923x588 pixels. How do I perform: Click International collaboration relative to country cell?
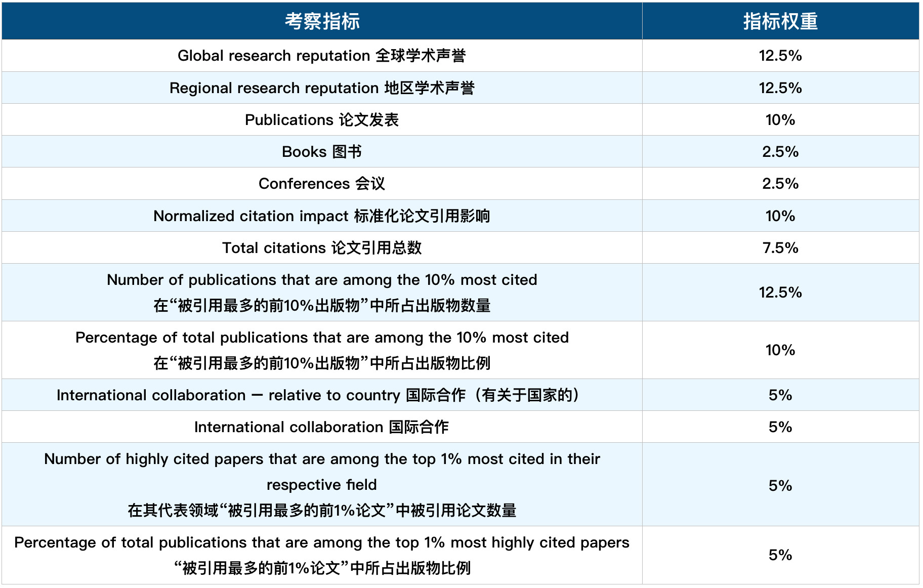[x=322, y=394]
